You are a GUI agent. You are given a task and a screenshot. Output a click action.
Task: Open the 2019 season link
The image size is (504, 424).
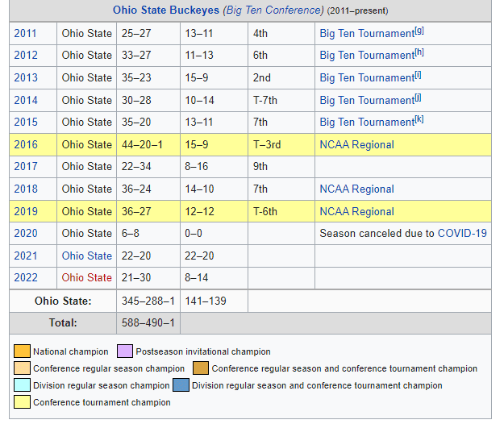(26, 211)
